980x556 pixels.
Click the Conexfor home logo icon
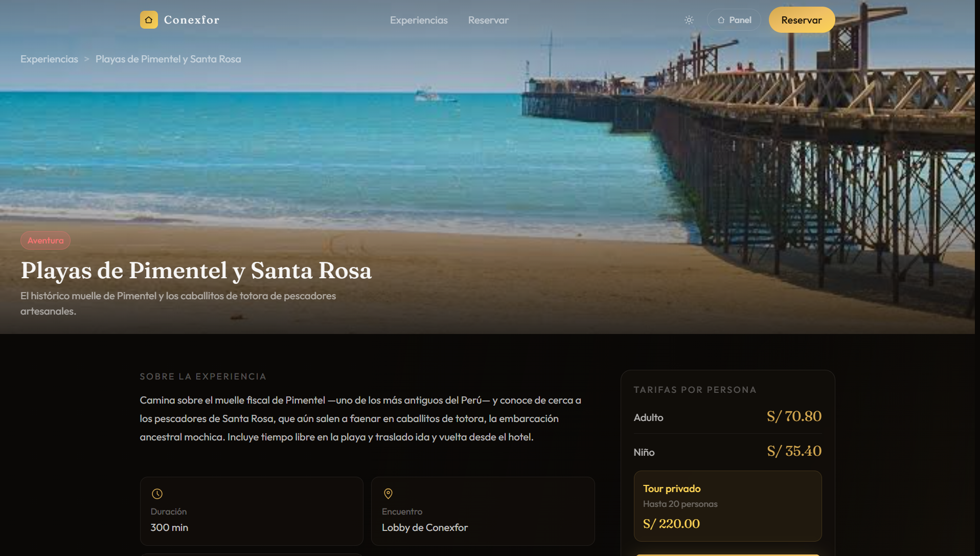[149, 20]
